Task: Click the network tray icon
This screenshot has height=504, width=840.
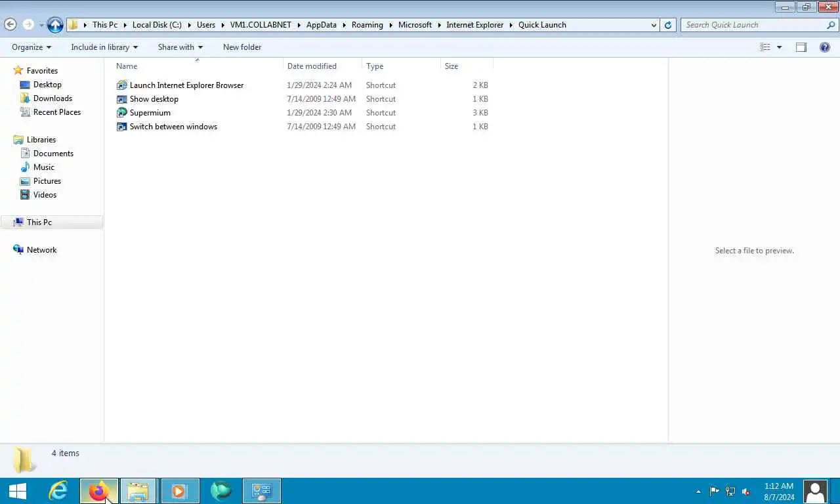Action: 730,491
